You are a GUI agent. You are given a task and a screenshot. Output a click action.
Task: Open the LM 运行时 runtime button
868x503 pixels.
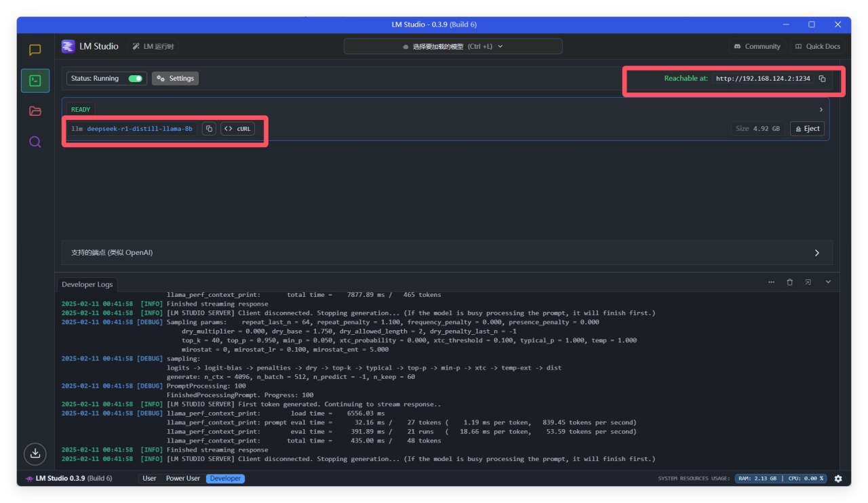[x=153, y=46]
